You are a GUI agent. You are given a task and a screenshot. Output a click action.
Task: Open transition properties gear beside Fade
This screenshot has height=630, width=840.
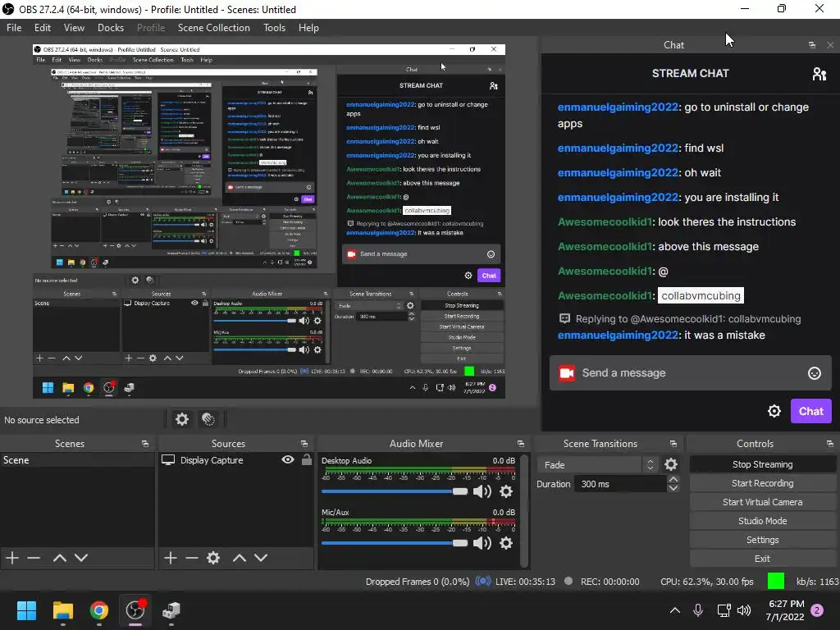(671, 464)
